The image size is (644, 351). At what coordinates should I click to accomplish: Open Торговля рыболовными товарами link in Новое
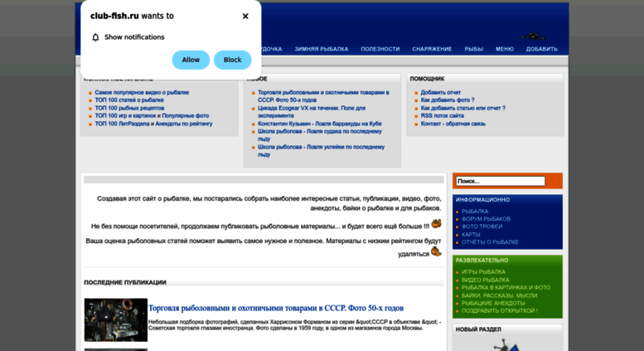323,96
